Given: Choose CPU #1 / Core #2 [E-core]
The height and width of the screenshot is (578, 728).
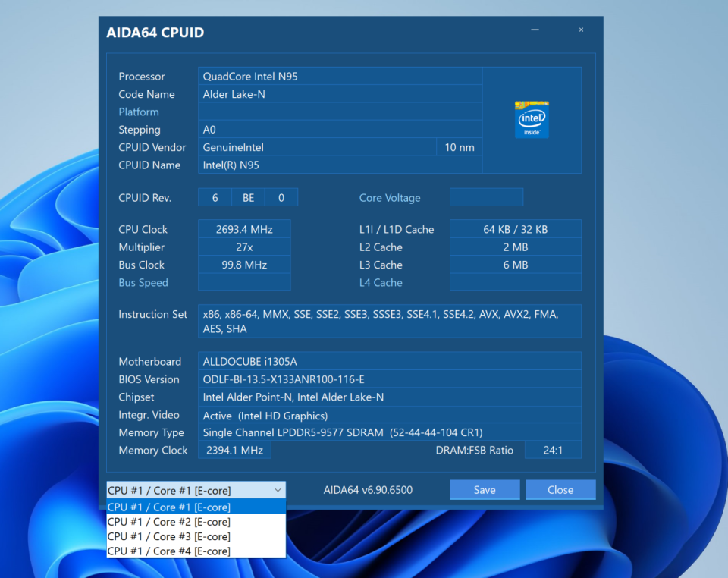Looking at the screenshot, I should click(196, 522).
